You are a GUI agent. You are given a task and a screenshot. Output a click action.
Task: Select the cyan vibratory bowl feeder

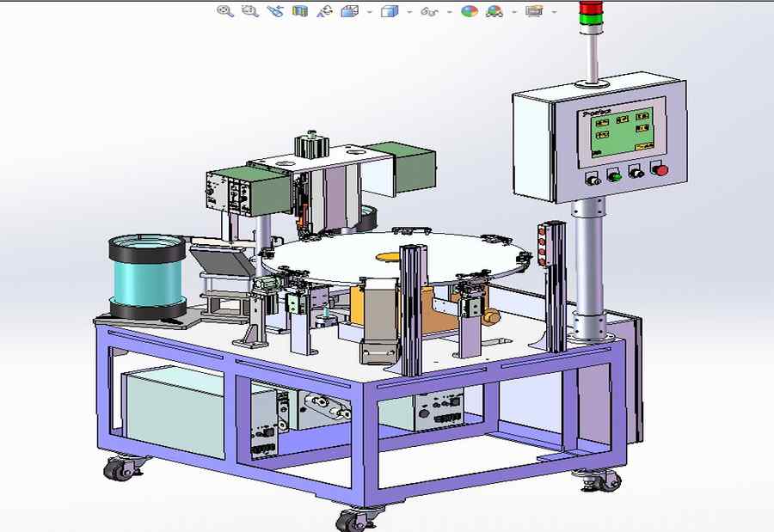[x=147, y=277]
